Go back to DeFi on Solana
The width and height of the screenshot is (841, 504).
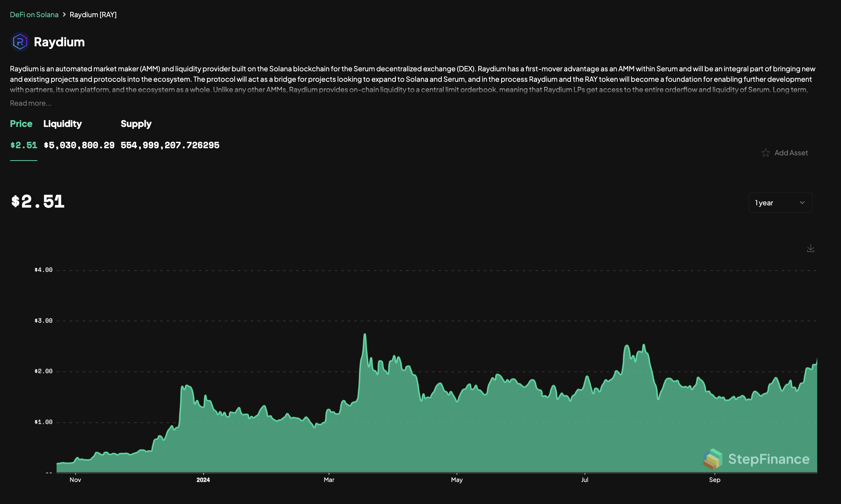[x=34, y=15]
